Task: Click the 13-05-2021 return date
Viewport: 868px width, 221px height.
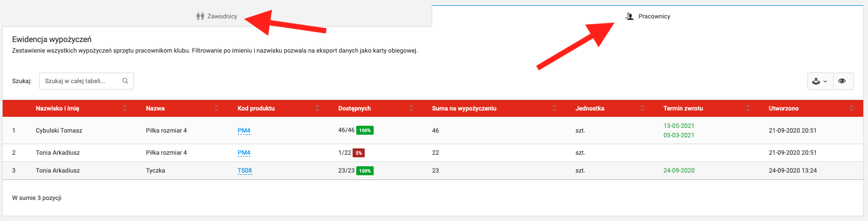Action: (679, 126)
